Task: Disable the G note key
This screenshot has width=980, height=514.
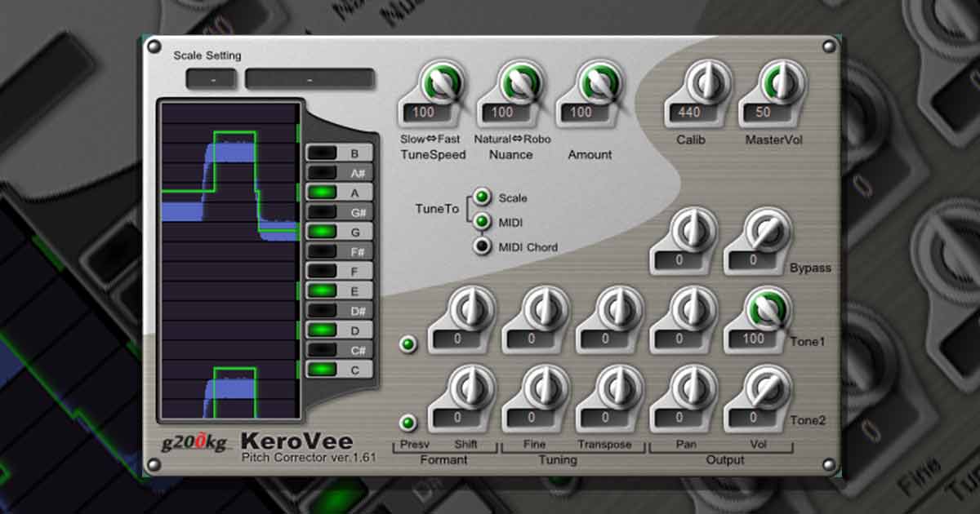Action: point(339,232)
